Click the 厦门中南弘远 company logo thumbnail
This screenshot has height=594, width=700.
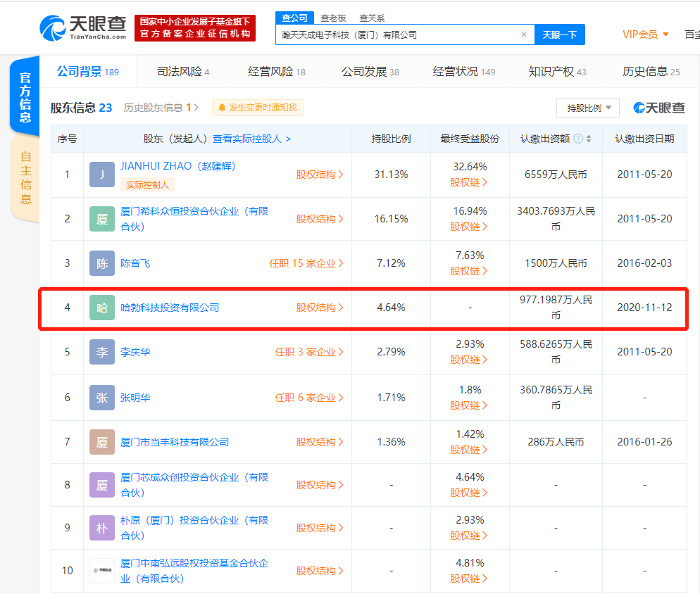point(102,570)
